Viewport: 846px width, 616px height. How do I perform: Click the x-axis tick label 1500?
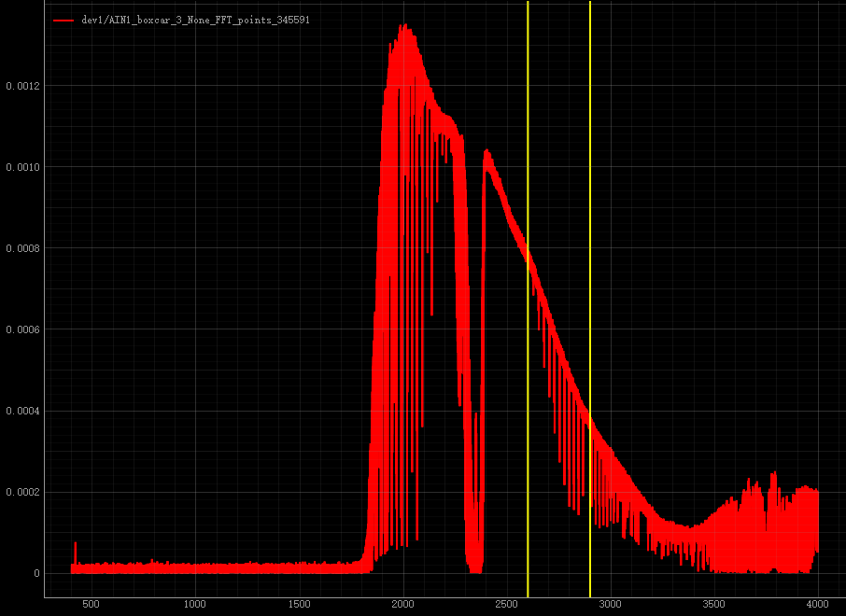click(299, 604)
